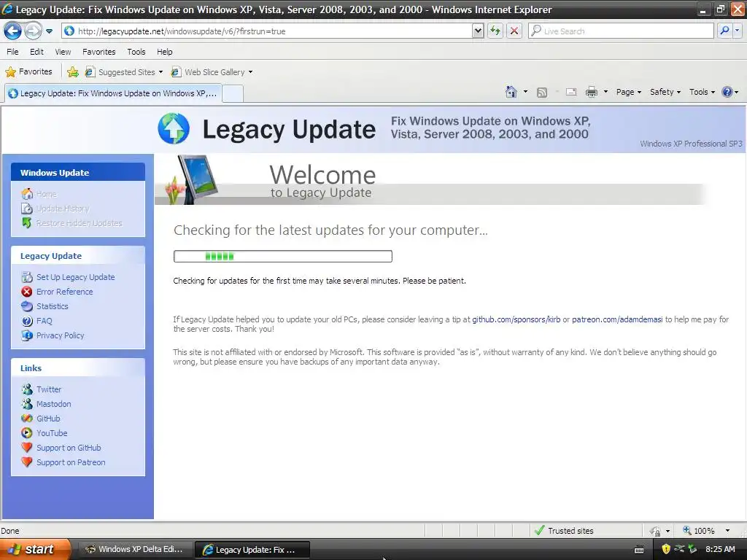Click the FAQ question mark icon
The height and width of the screenshot is (560, 747).
coord(27,321)
